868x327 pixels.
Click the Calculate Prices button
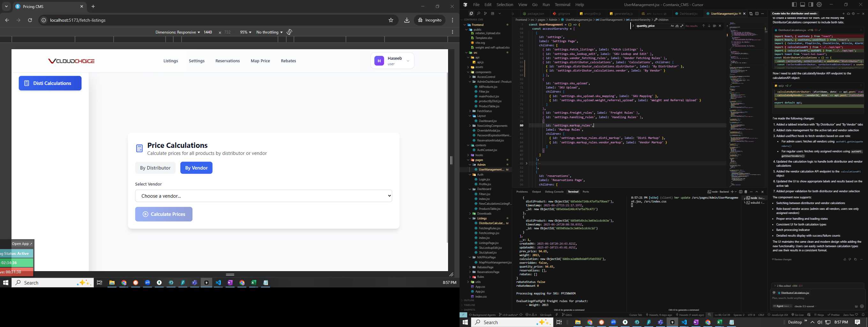coord(164,214)
